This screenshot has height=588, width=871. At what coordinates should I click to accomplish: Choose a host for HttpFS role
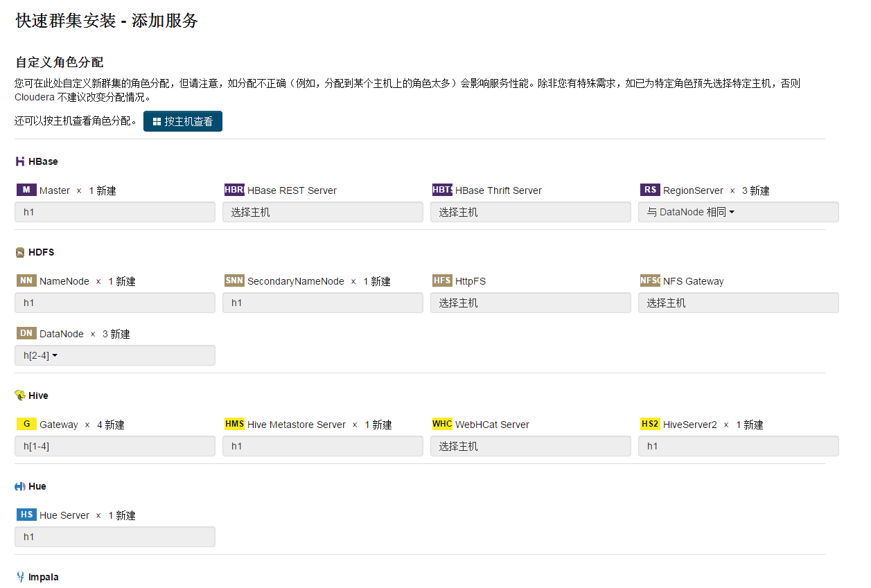point(530,303)
